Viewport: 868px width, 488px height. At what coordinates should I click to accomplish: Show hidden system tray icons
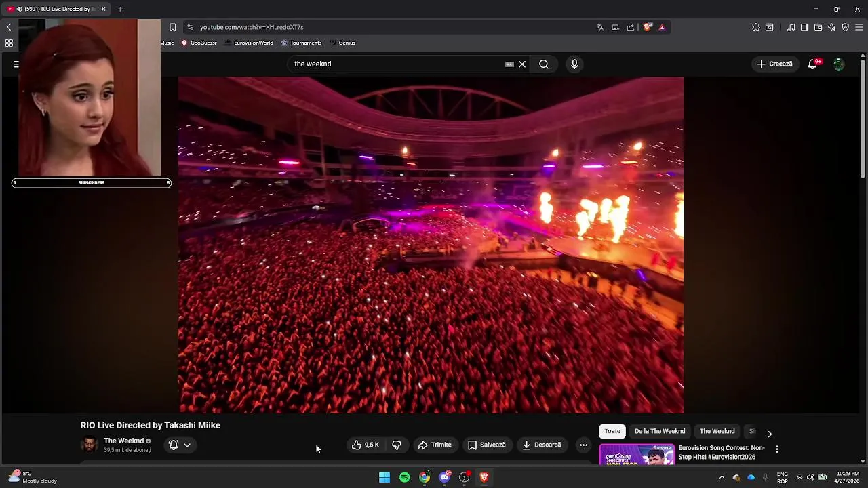[722, 477]
